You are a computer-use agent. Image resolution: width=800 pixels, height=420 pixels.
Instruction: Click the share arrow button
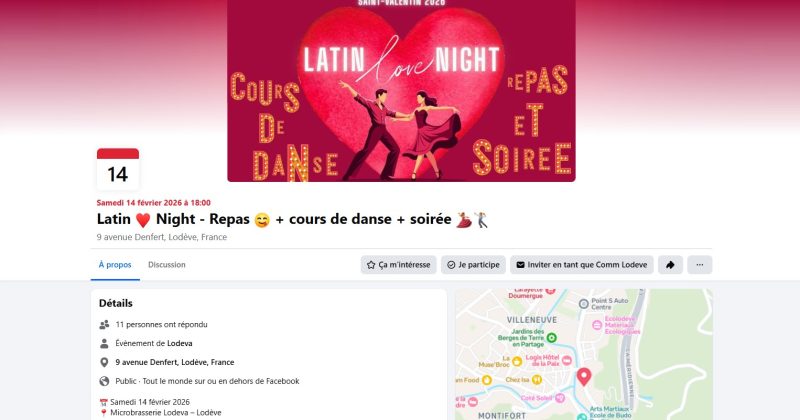(x=670, y=265)
